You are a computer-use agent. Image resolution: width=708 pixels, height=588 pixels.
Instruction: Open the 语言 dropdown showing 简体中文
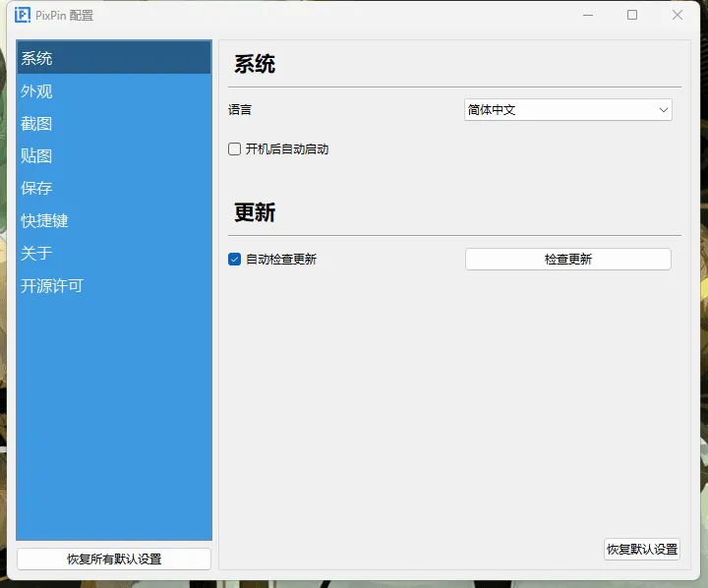pos(560,110)
